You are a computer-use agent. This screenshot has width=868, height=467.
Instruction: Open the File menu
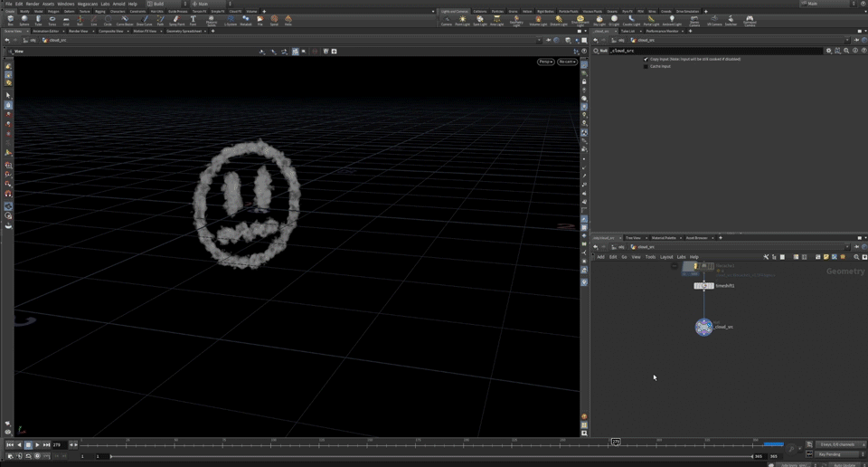coord(9,4)
